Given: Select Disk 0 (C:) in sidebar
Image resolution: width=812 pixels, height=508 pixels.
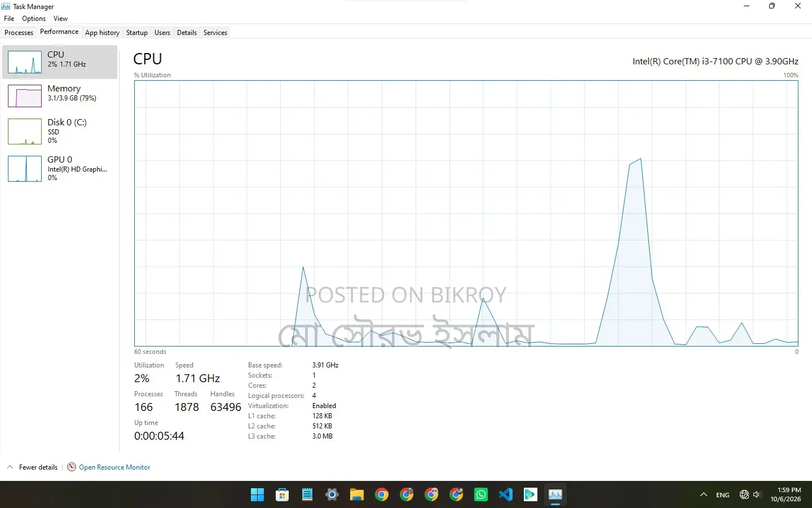Looking at the screenshot, I should click(60, 132).
